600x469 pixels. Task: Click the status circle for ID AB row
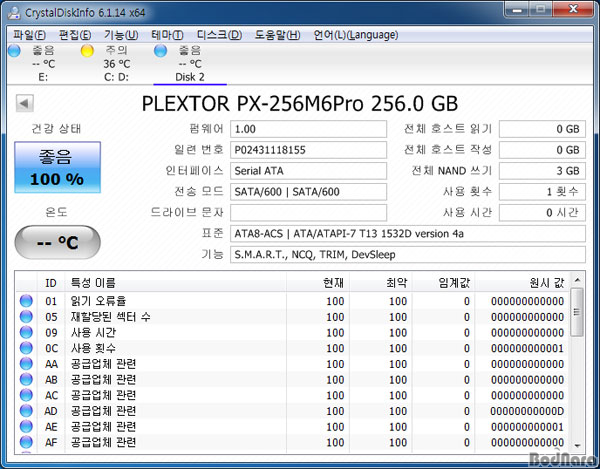26,379
